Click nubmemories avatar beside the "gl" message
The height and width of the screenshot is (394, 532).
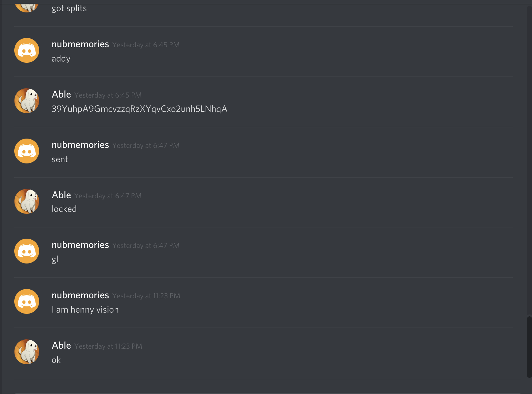point(27,251)
